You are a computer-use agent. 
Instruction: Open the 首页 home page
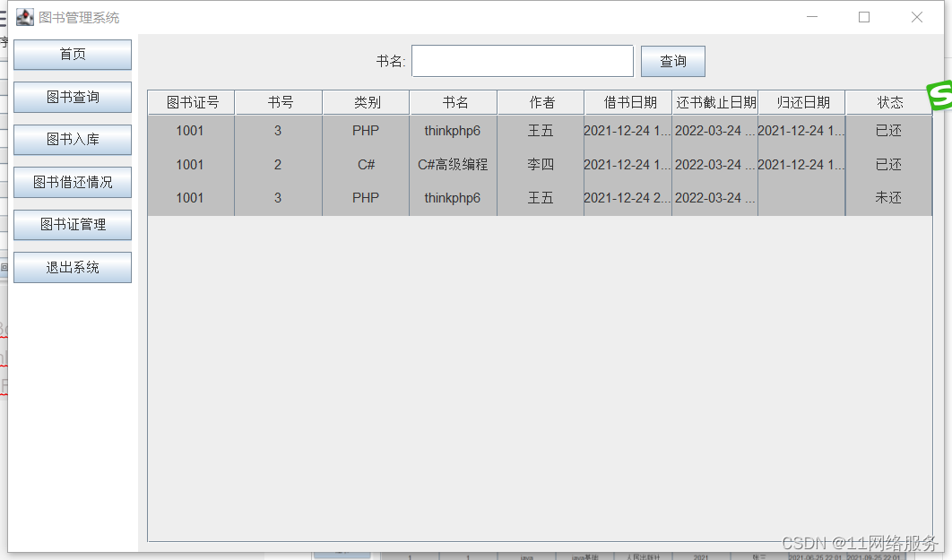(73, 55)
